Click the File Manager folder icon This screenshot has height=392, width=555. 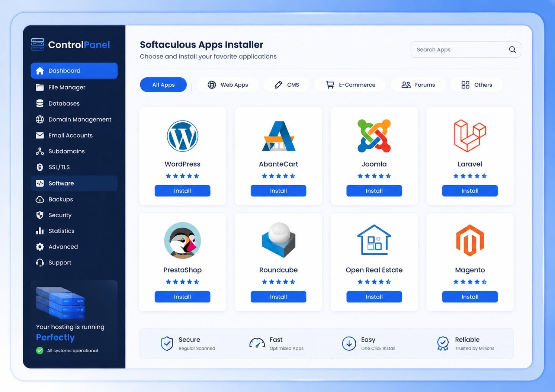pyautogui.click(x=40, y=87)
